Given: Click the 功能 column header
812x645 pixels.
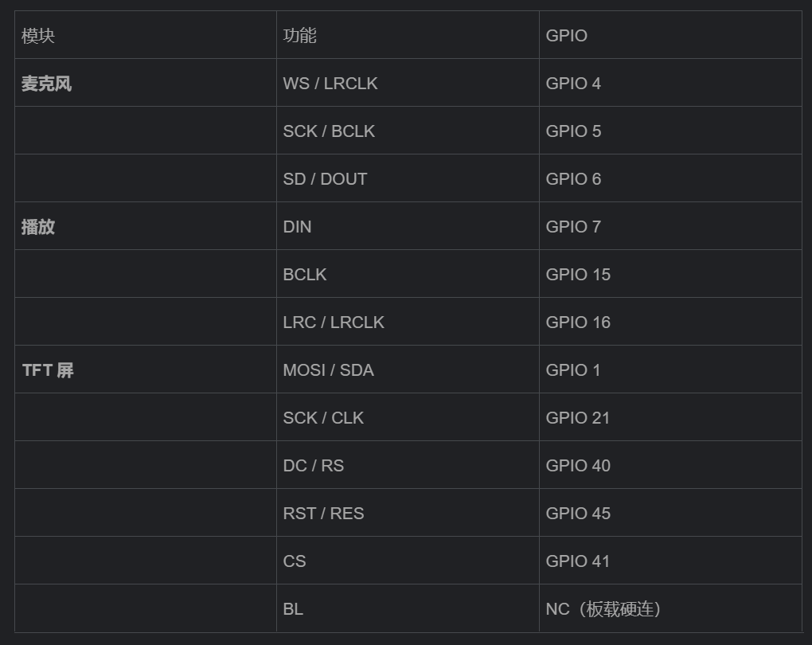Looking at the screenshot, I should (408, 35).
